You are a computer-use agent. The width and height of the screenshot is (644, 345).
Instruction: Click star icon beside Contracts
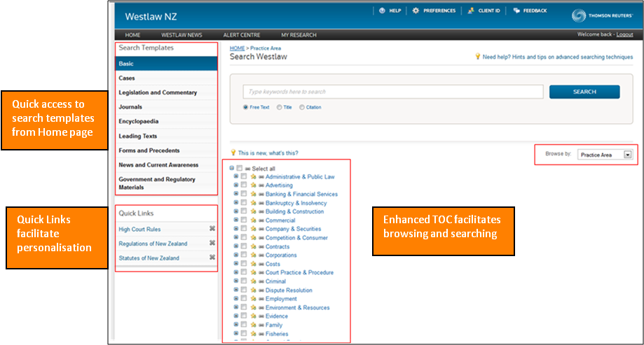[x=254, y=246]
